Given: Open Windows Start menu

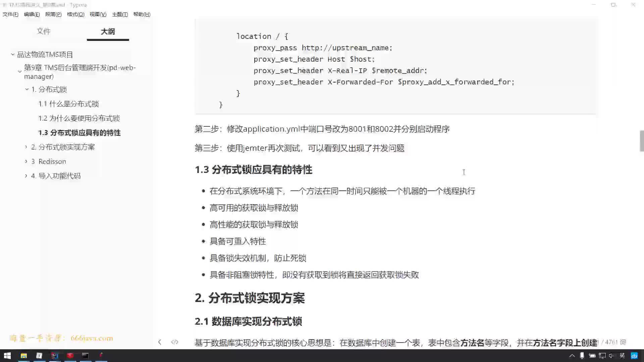Looking at the screenshot, I should point(7,356).
